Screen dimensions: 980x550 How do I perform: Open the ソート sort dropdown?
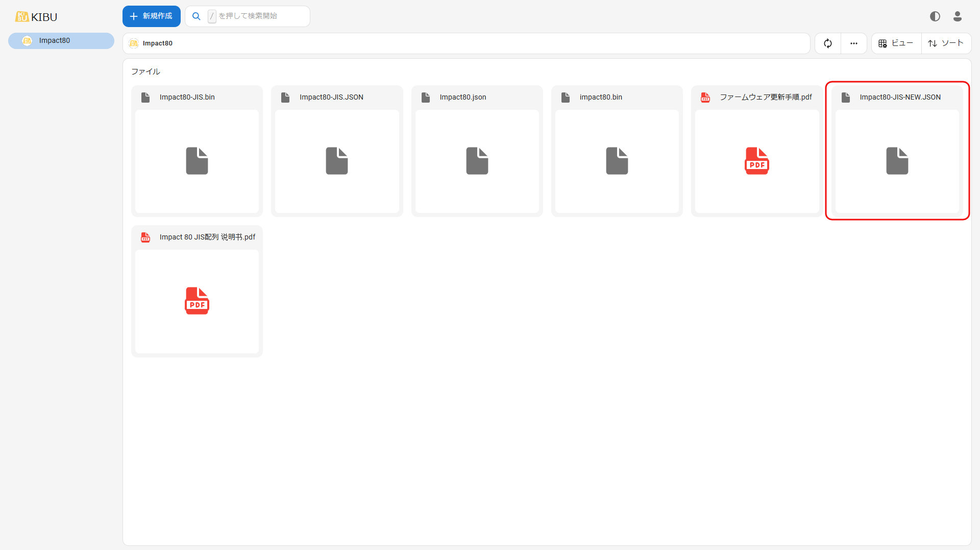click(x=945, y=43)
